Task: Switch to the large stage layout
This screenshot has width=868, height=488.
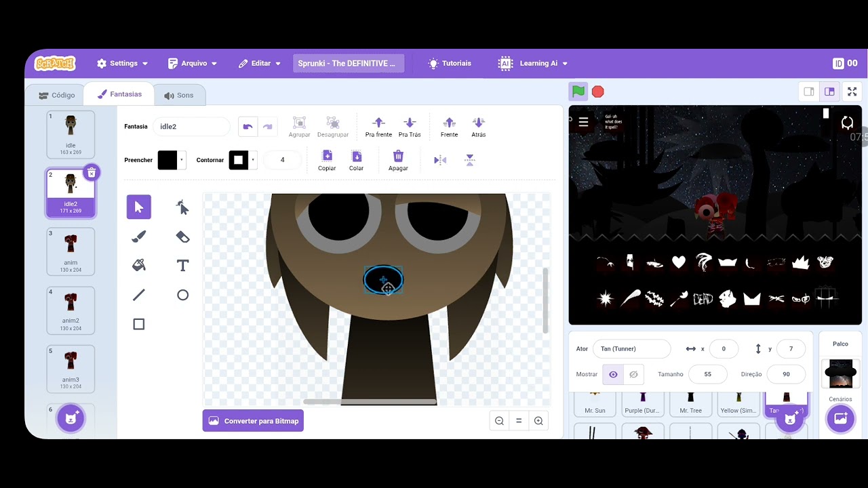Action: tap(829, 91)
